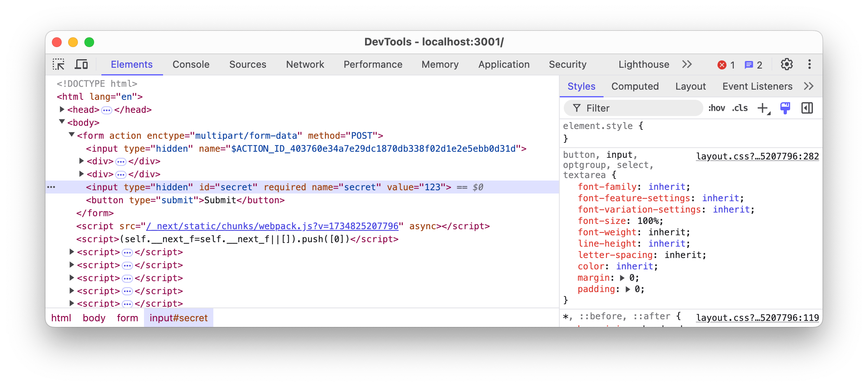
Task: Select the Event Listeners sidebar tab
Action: click(x=757, y=86)
